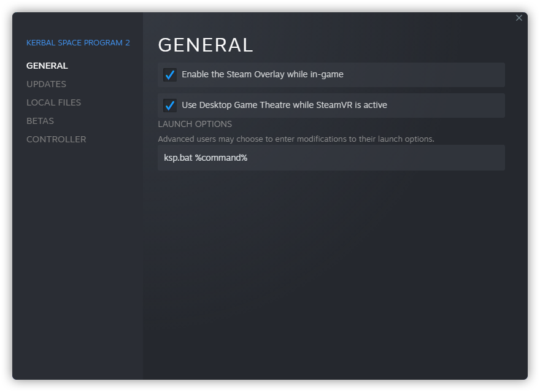Select the General section in sidebar

click(47, 66)
